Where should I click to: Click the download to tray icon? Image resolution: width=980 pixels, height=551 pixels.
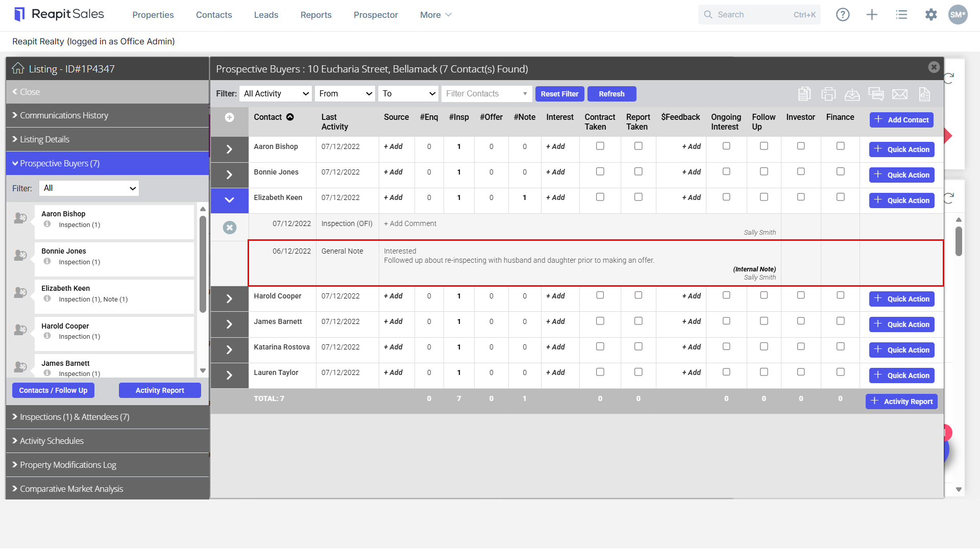[x=852, y=94]
